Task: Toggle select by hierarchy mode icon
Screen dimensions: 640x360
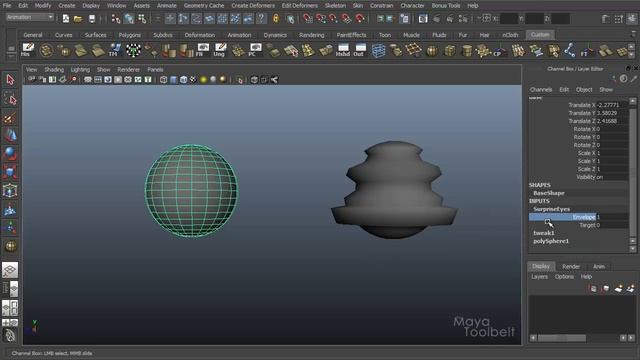Action: tap(116, 18)
